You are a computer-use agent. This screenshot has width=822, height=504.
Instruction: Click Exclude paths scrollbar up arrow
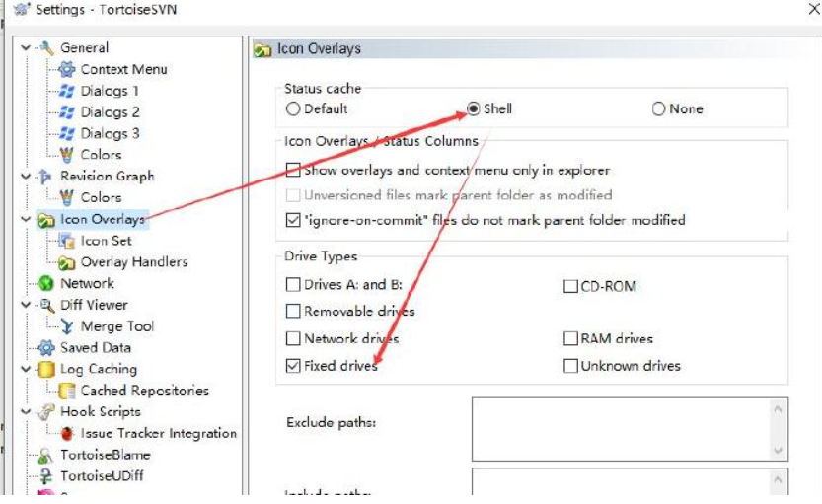pyautogui.click(x=778, y=408)
